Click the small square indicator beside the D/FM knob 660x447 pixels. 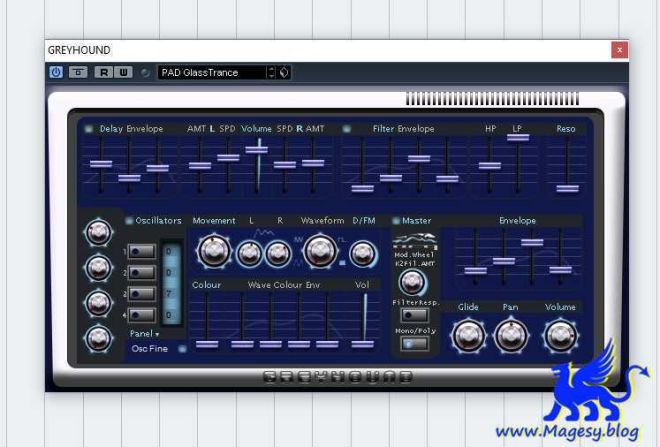coord(342,263)
